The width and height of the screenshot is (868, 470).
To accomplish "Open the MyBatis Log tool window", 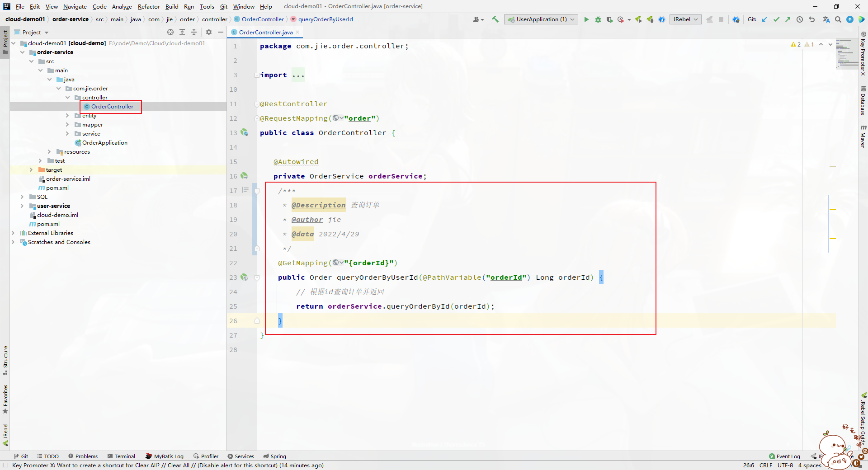I will 165,456.
